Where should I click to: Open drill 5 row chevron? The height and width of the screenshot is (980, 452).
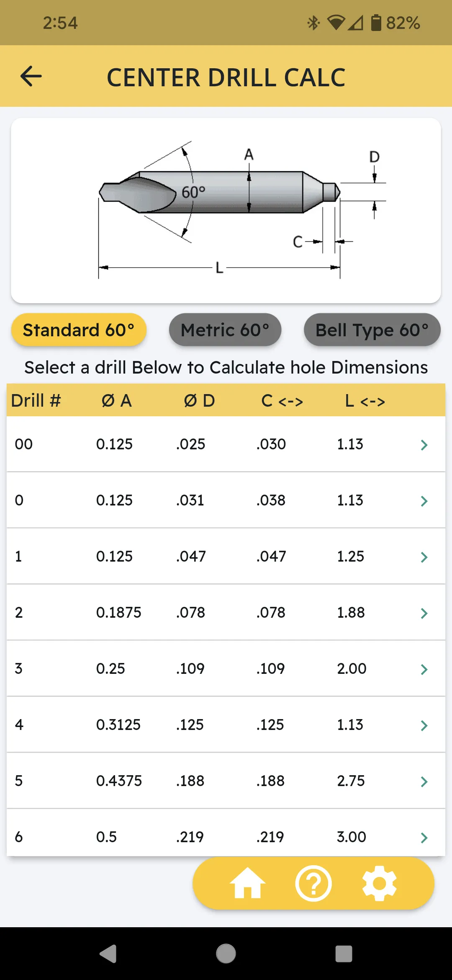coord(424,781)
